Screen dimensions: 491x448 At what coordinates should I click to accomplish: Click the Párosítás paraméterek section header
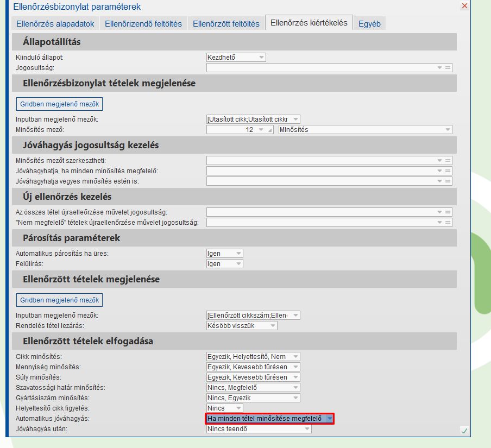(x=234, y=238)
